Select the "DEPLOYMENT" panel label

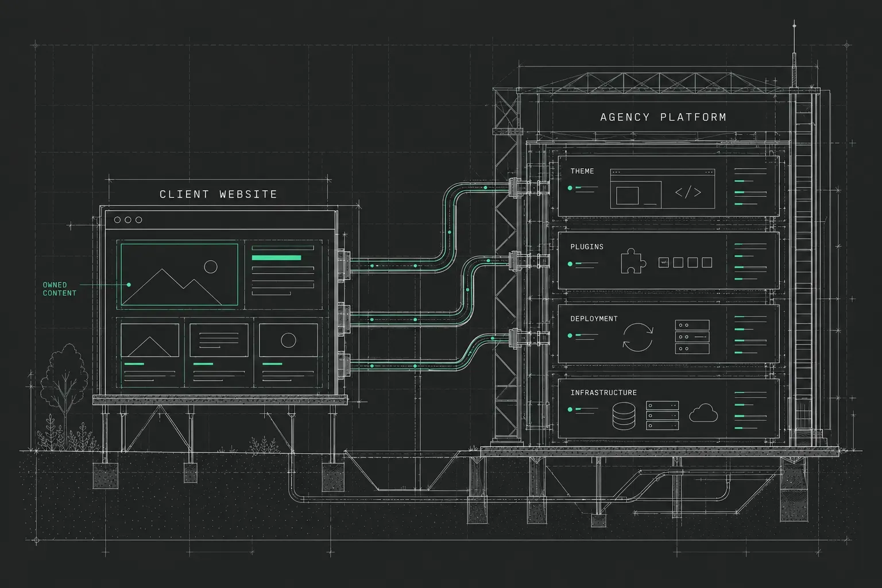(x=594, y=319)
